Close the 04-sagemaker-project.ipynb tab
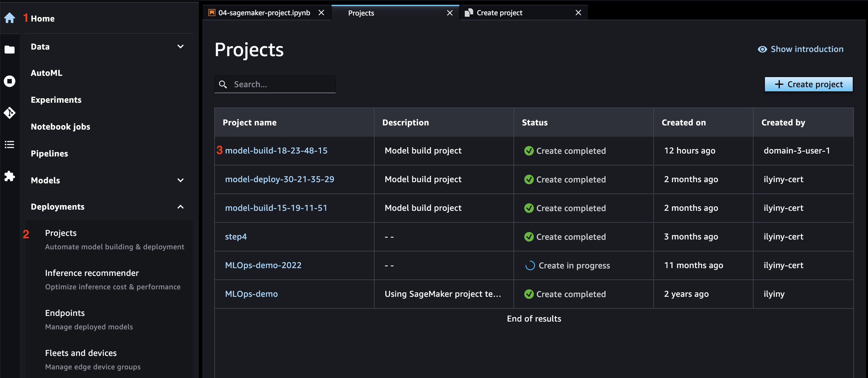Image resolution: width=868 pixels, height=378 pixels. click(x=321, y=13)
